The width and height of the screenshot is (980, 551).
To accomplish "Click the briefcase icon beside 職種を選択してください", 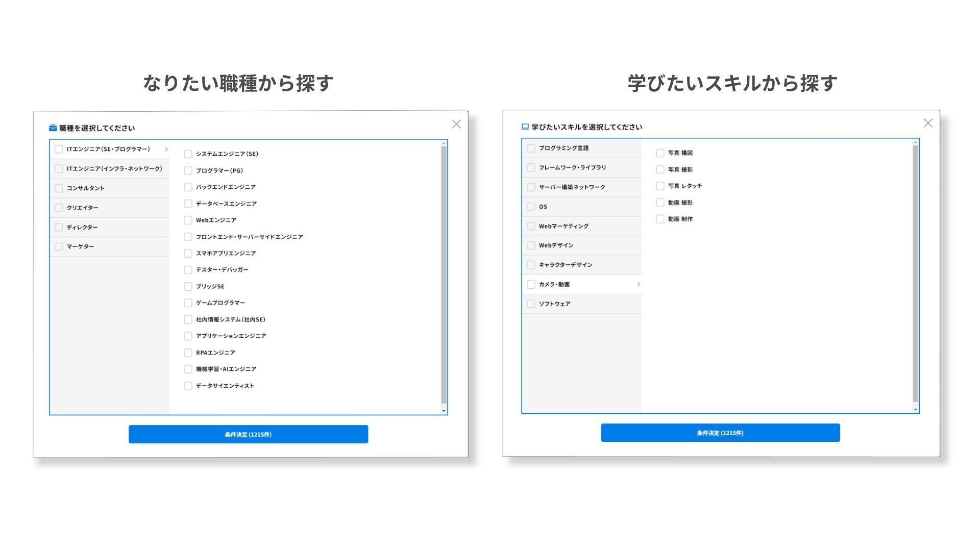I will coord(53,128).
